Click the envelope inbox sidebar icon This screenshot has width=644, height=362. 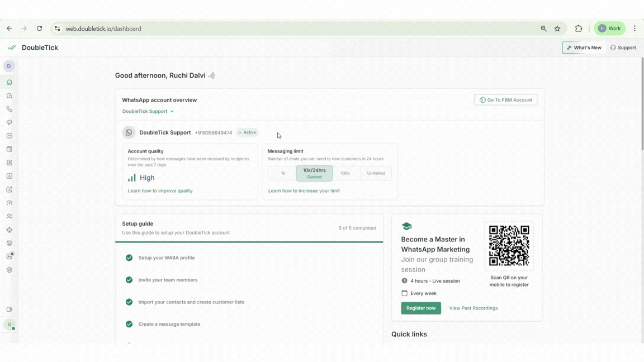pyautogui.click(x=10, y=136)
